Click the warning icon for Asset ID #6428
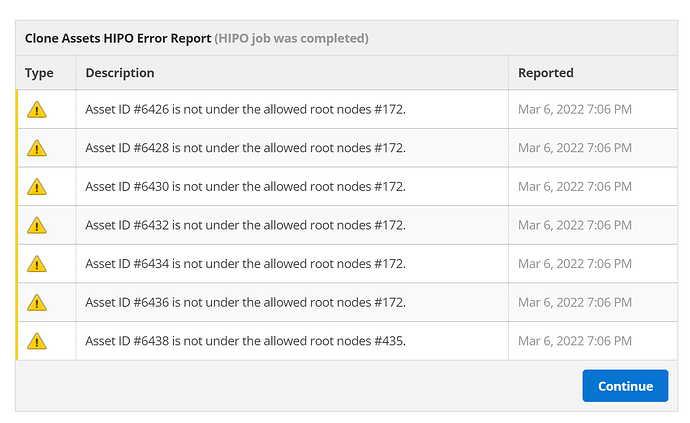 [x=37, y=148]
